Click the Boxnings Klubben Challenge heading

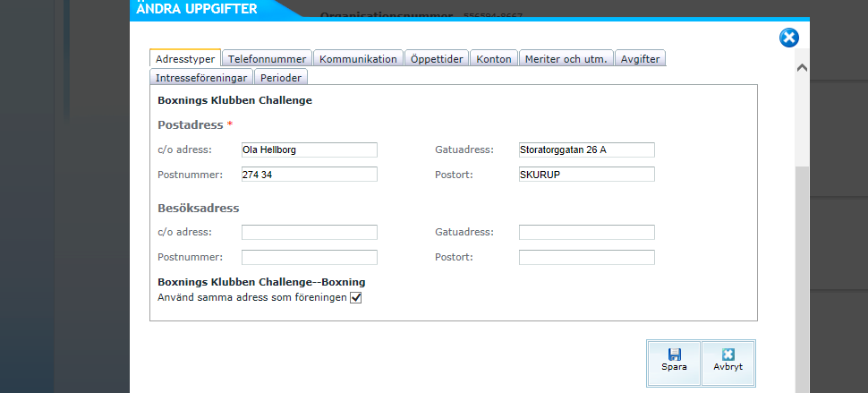[x=234, y=100]
